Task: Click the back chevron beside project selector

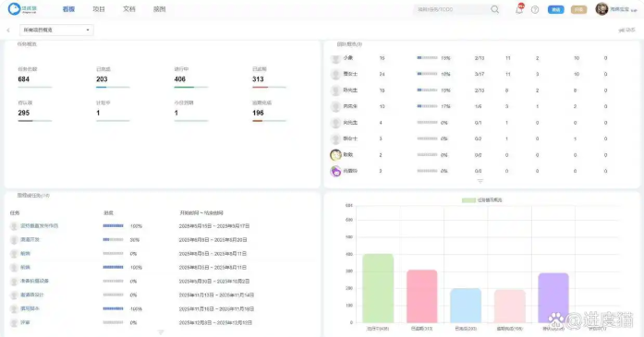Action: pos(8,30)
